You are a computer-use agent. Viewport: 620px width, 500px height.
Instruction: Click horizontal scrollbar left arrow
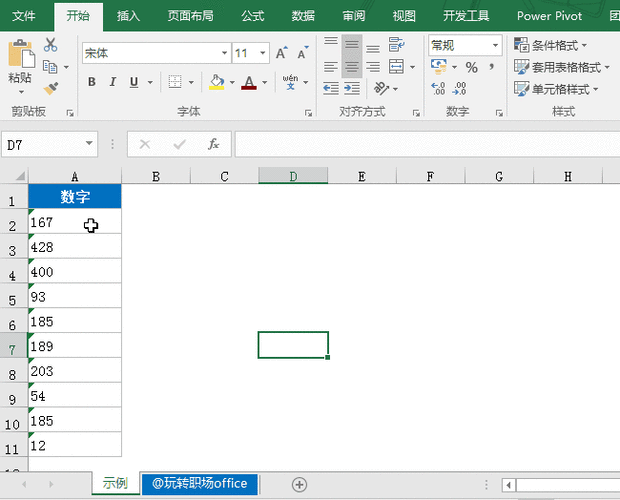pos(509,485)
